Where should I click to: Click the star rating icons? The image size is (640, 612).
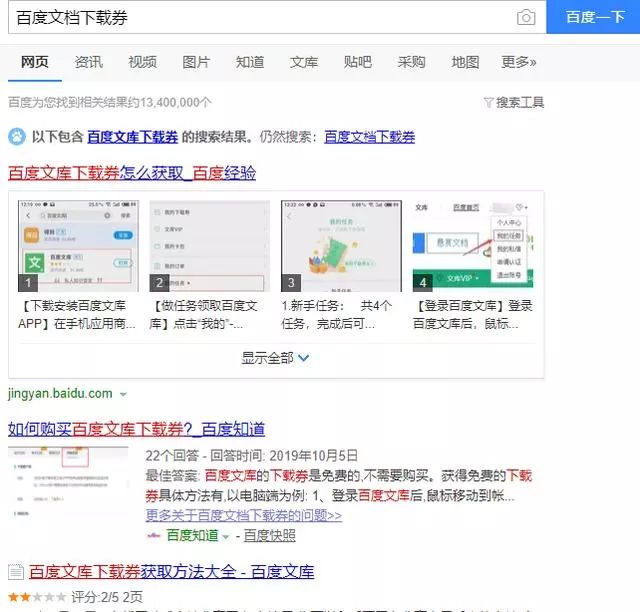37,596
